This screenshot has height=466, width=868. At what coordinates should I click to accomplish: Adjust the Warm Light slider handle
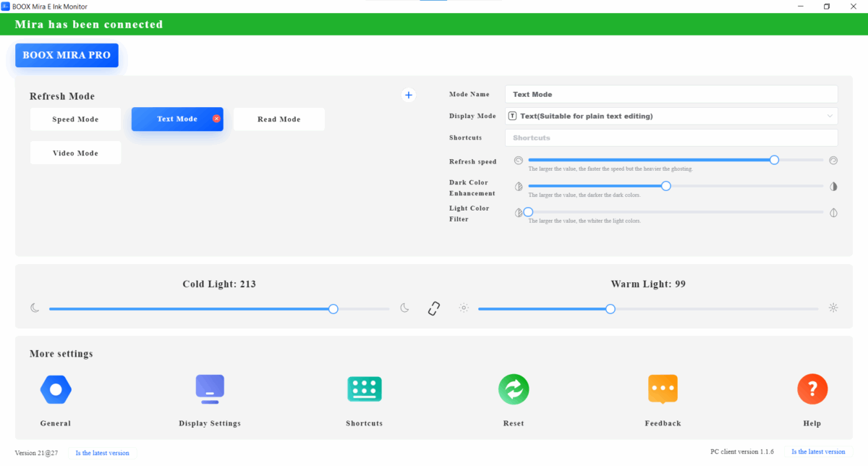[x=610, y=309]
